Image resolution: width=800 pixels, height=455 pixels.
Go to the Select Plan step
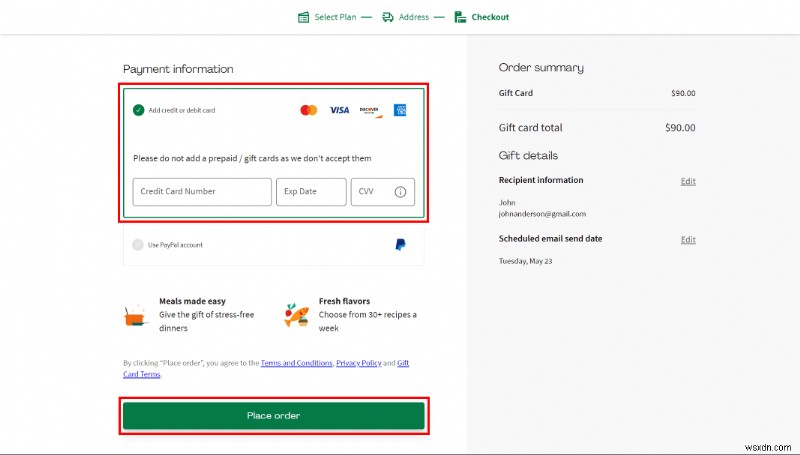(335, 17)
